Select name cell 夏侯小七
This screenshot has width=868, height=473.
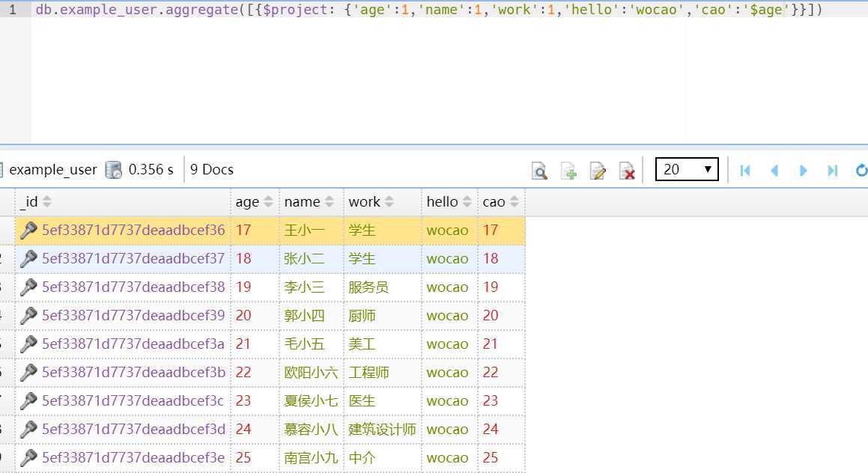(x=311, y=400)
